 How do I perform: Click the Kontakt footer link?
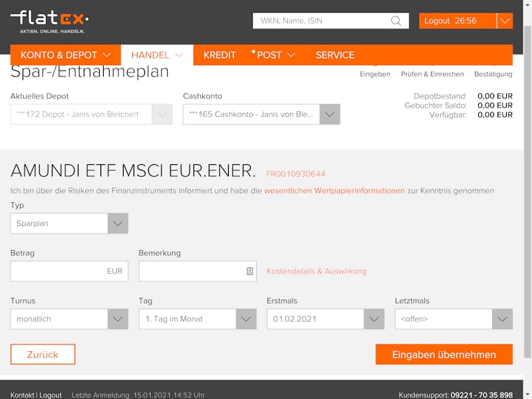22,395
